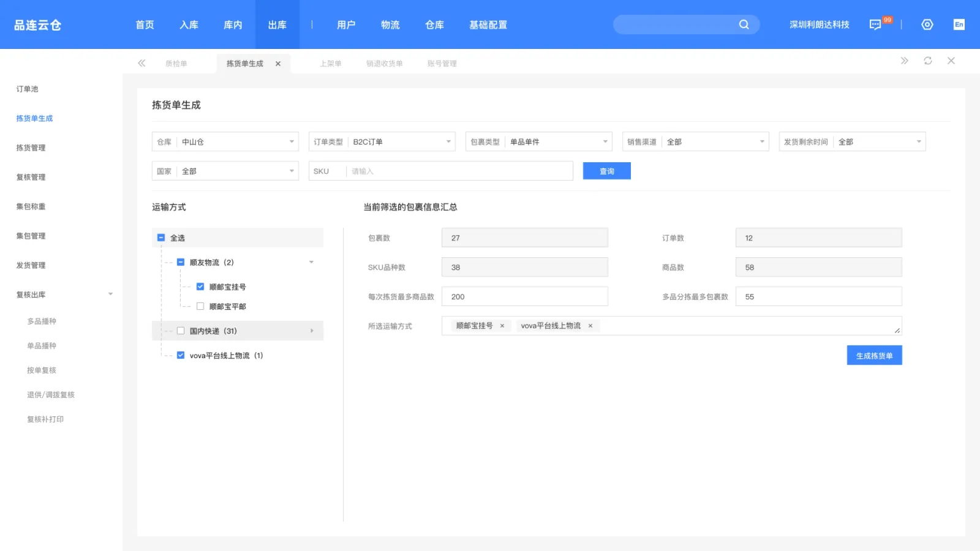Click the header search input box
This screenshot has height=551, width=980.
(687, 24)
